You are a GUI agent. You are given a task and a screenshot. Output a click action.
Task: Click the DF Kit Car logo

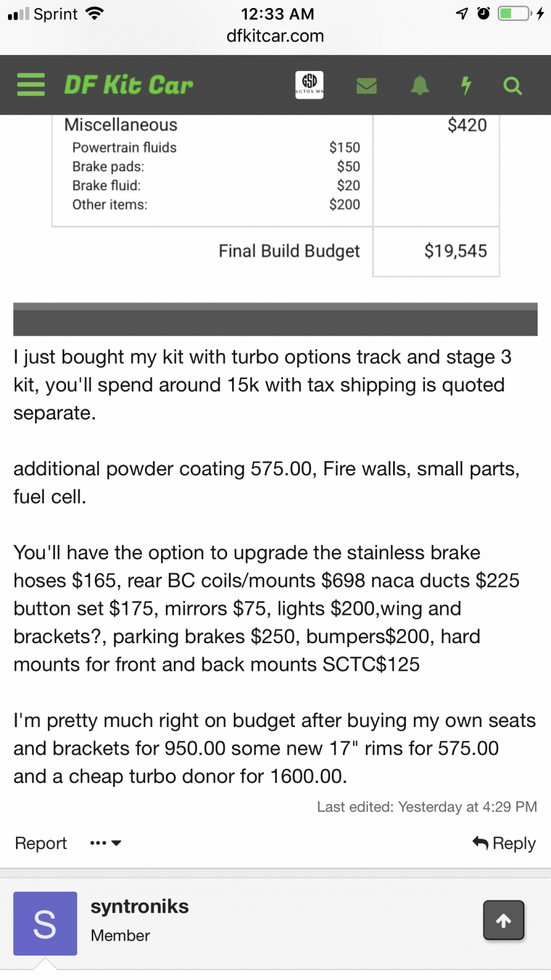click(x=129, y=85)
